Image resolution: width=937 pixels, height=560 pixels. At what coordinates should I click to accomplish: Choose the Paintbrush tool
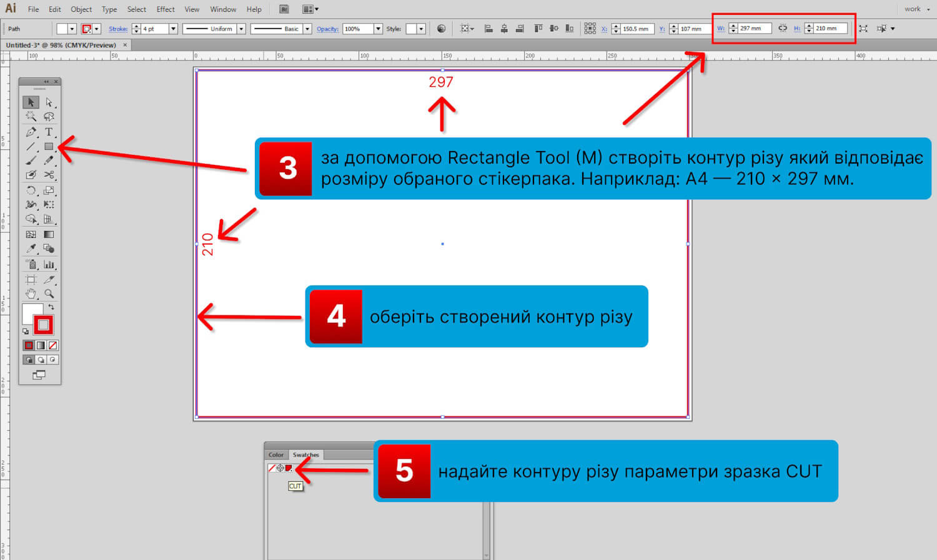[x=31, y=160]
